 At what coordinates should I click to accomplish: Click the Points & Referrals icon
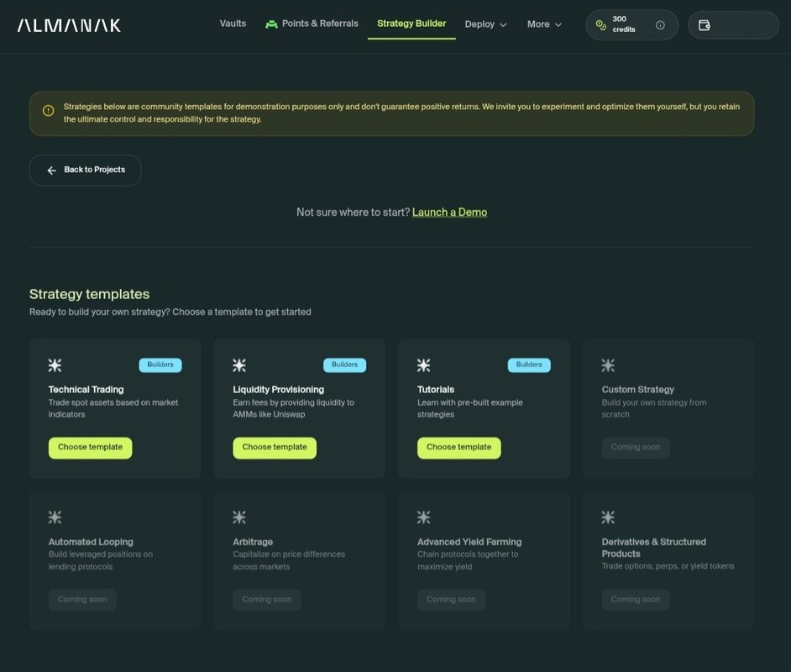(271, 24)
